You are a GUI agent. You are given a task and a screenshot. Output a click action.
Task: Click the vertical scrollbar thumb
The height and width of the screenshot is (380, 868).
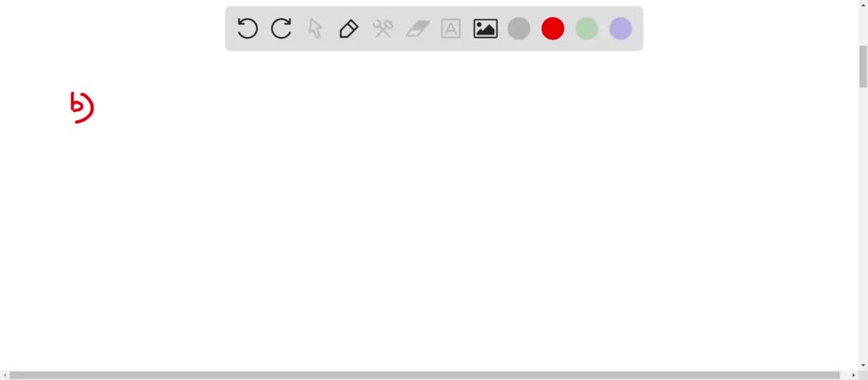[x=863, y=66]
